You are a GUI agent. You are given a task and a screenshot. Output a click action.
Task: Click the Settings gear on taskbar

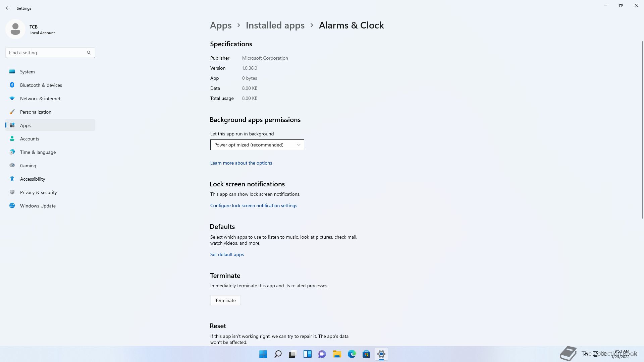[381, 354]
